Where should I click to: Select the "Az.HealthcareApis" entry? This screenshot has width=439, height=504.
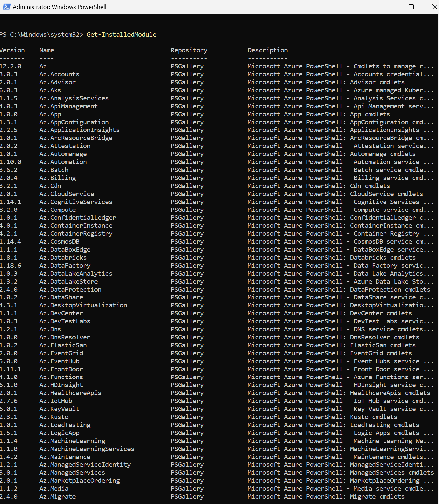pyautogui.click(x=70, y=393)
